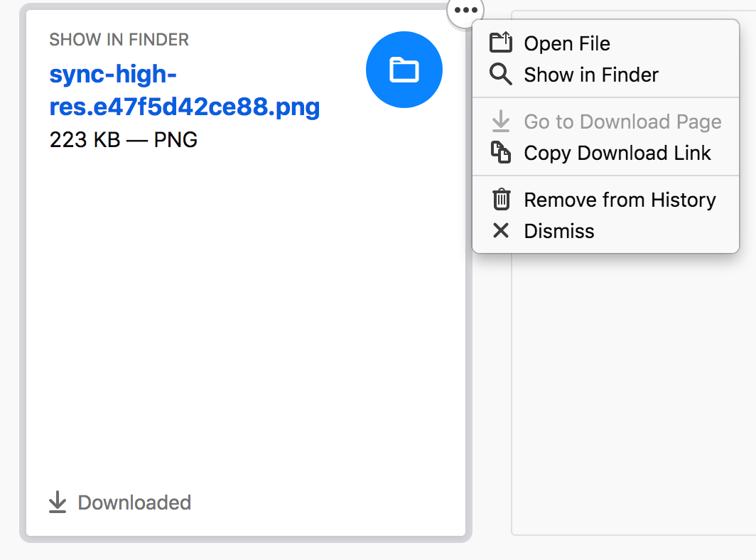
Task: Choose Open File from the context menu
Action: (x=605, y=43)
